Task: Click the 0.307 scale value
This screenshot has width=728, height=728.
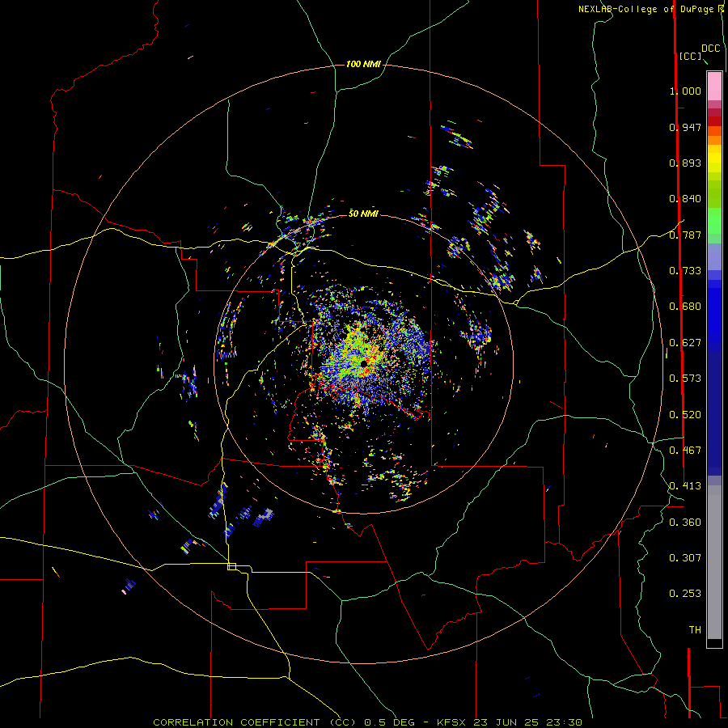Action: 685,558
